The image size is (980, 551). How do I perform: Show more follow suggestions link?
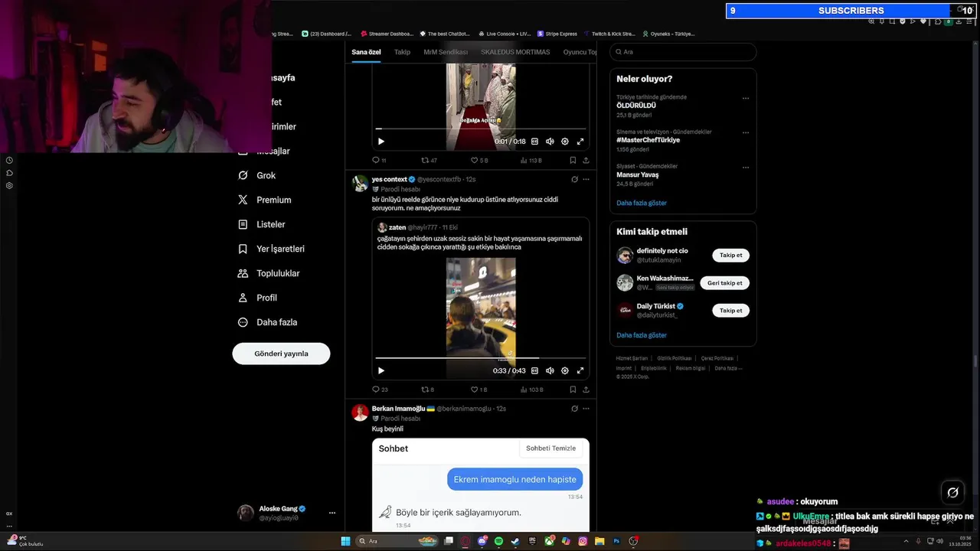pos(642,335)
